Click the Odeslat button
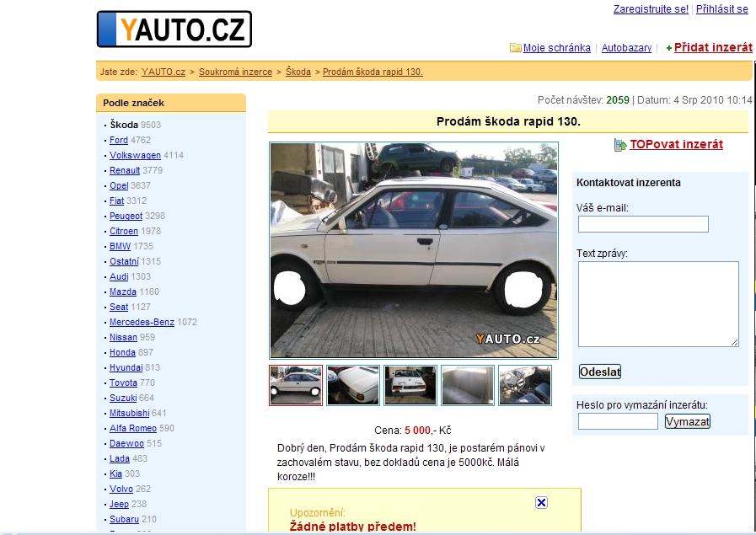The height and width of the screenshot is (535, 756). [x=600, y=372]
